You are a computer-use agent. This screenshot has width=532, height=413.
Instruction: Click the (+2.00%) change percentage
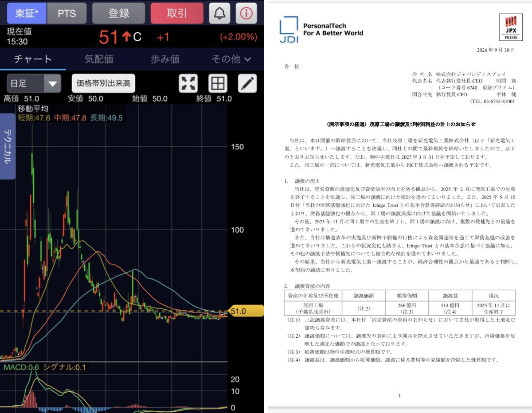[x=239, y=37]
